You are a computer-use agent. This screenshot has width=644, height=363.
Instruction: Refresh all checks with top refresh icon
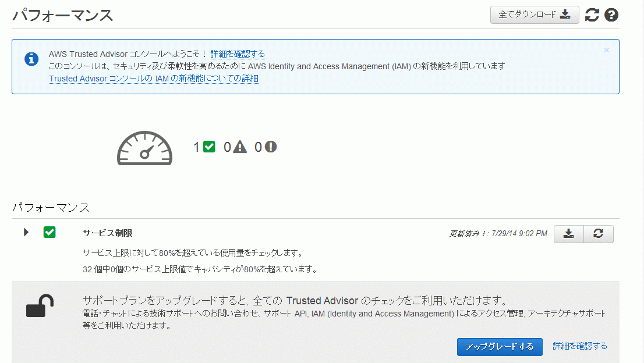click(x=592, y=15)
